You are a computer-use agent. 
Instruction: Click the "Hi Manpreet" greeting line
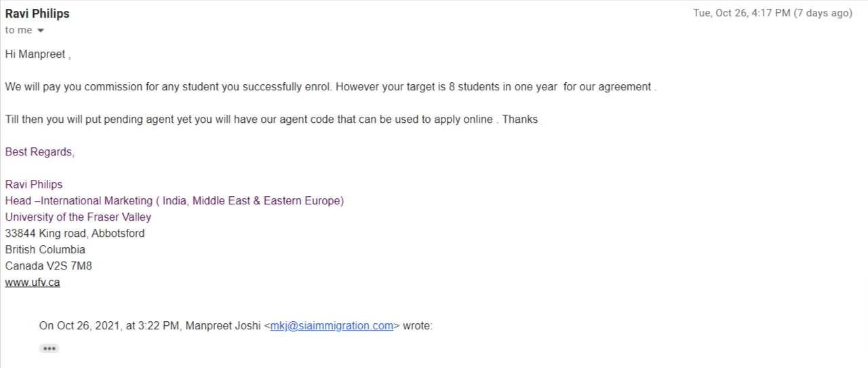pyautogui.click(x=37, y=54)
